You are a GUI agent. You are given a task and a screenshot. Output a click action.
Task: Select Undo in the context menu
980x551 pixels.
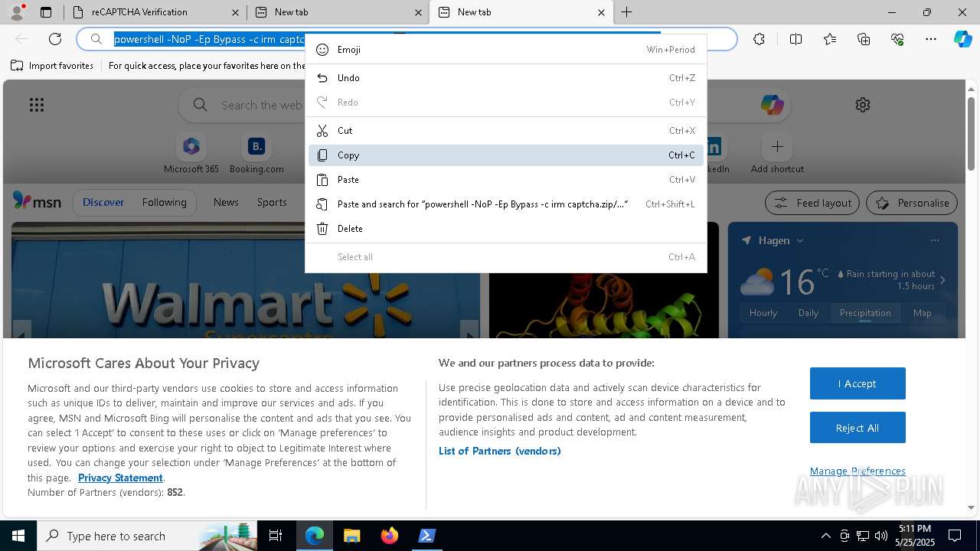[x=505, y=78]
